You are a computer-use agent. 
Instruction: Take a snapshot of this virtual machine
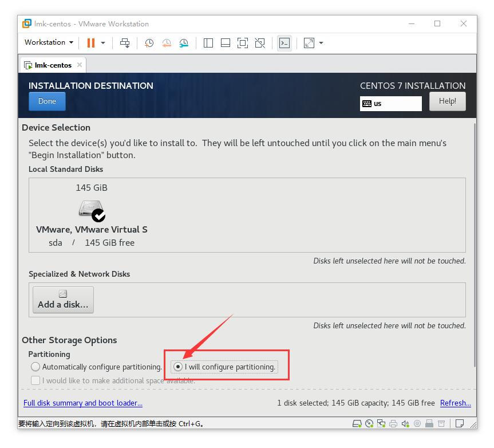pyautogui.click(x=149, y=43)
